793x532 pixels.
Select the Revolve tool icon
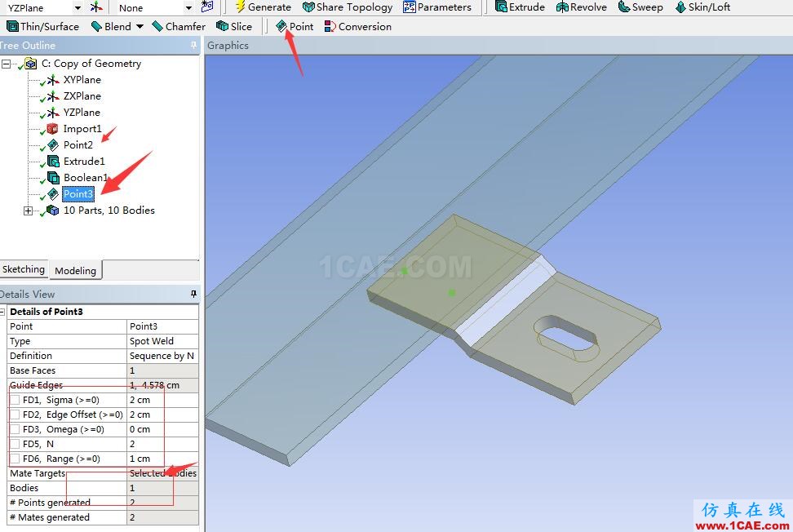(562, 7)
